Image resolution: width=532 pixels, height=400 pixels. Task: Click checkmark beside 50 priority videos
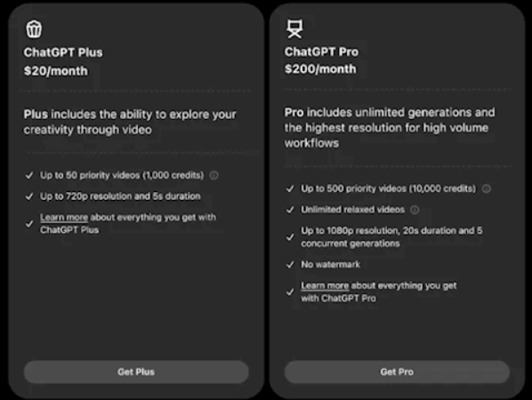tap(29, 175)
